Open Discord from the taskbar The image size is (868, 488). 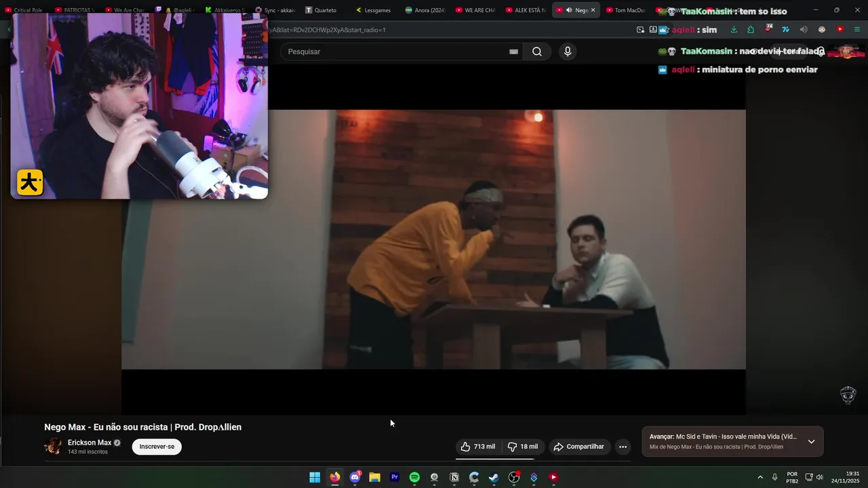click(355, 477)
